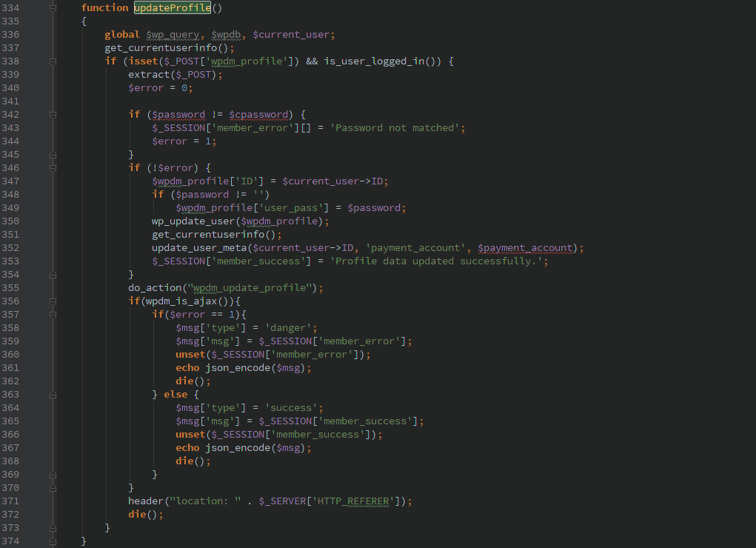756x548 pixels.
Task: Click the wp_update_user function call
Action: coord(193,221)
